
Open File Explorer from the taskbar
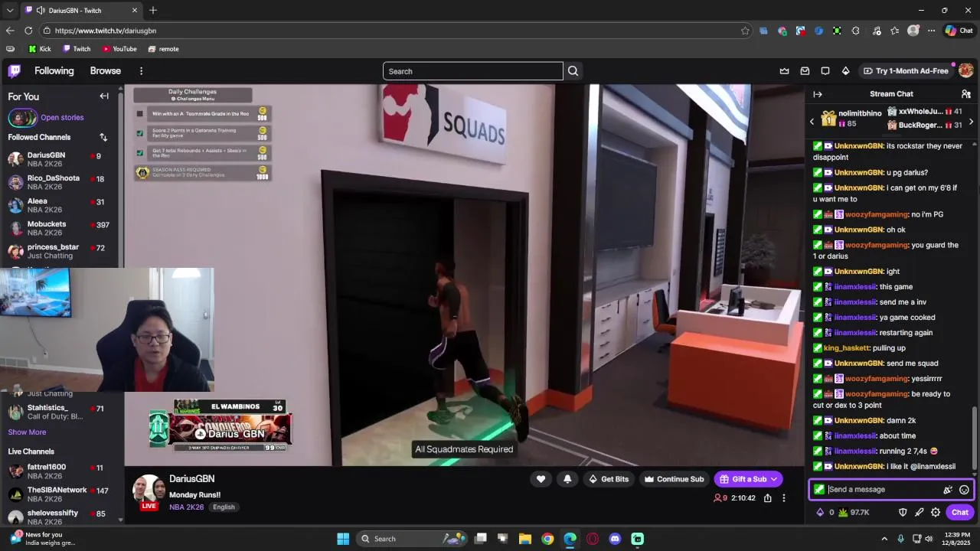[524, 539]
